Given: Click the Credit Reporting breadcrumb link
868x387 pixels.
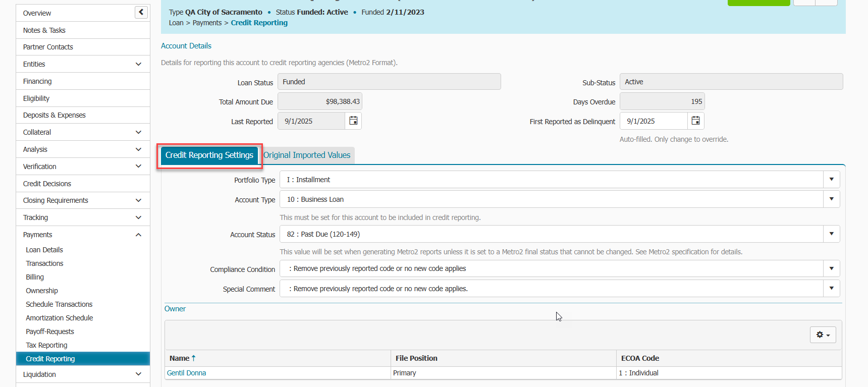Looking at the screenshot, I should [x=259, y=23].
